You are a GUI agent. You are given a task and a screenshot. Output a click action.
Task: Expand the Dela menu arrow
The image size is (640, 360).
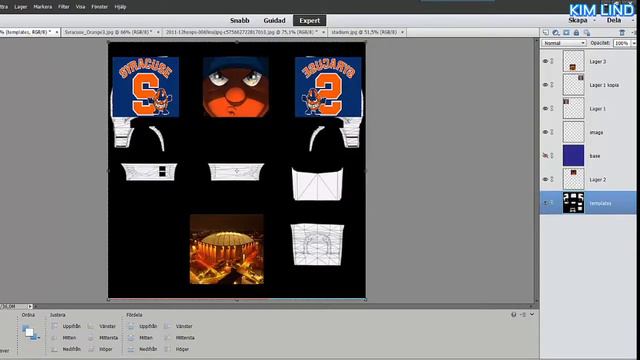click(633, 20)
